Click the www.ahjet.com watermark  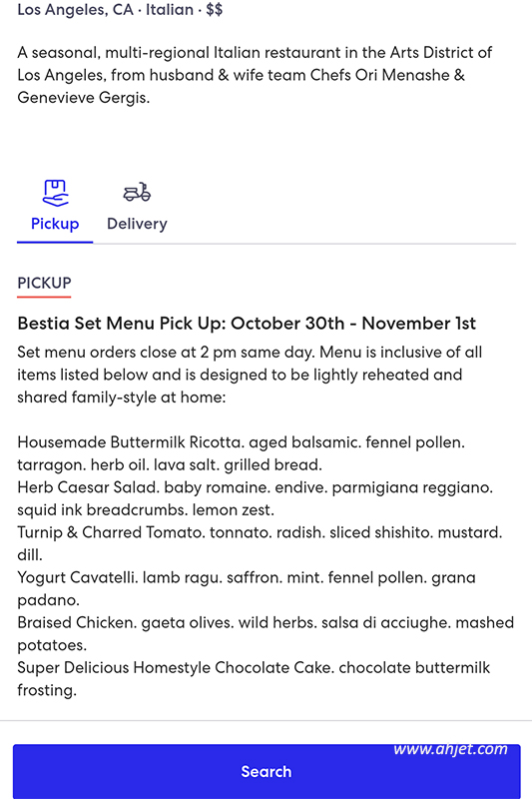[x=450, y=748]
